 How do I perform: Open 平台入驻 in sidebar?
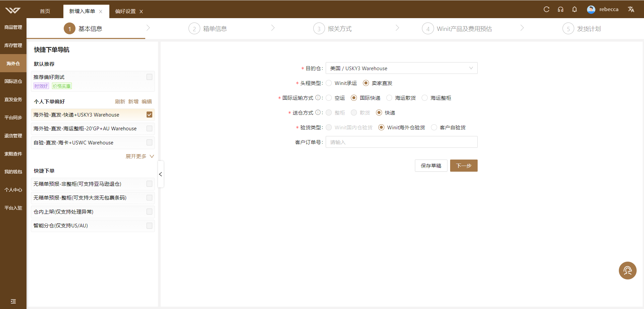point(13,208)
